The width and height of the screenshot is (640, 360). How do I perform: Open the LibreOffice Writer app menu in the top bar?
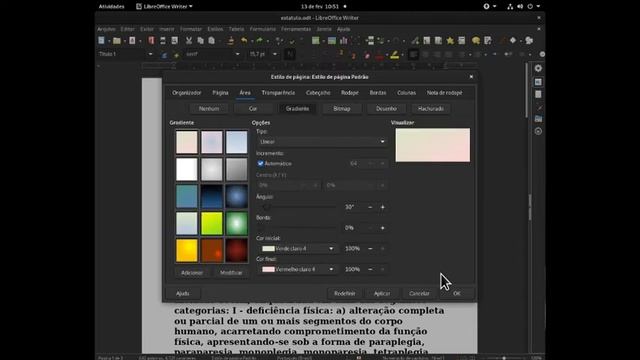coord(164,7)
